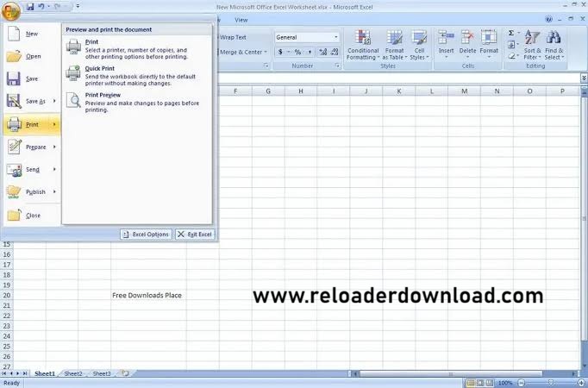588x388 pixels.
Task: Switch to Sheet2 tab
Action: click(x=73, y=373)
